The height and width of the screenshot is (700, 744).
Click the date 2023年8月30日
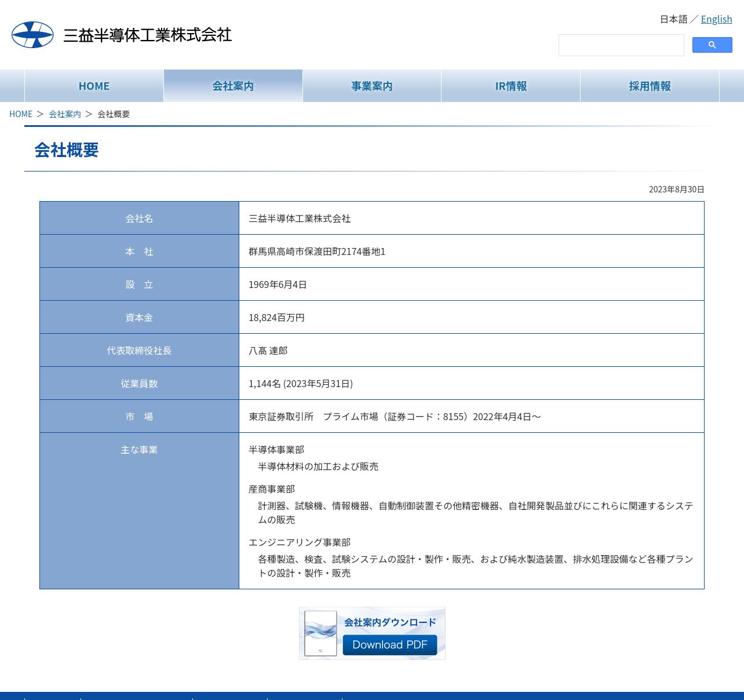pos(676,189)
